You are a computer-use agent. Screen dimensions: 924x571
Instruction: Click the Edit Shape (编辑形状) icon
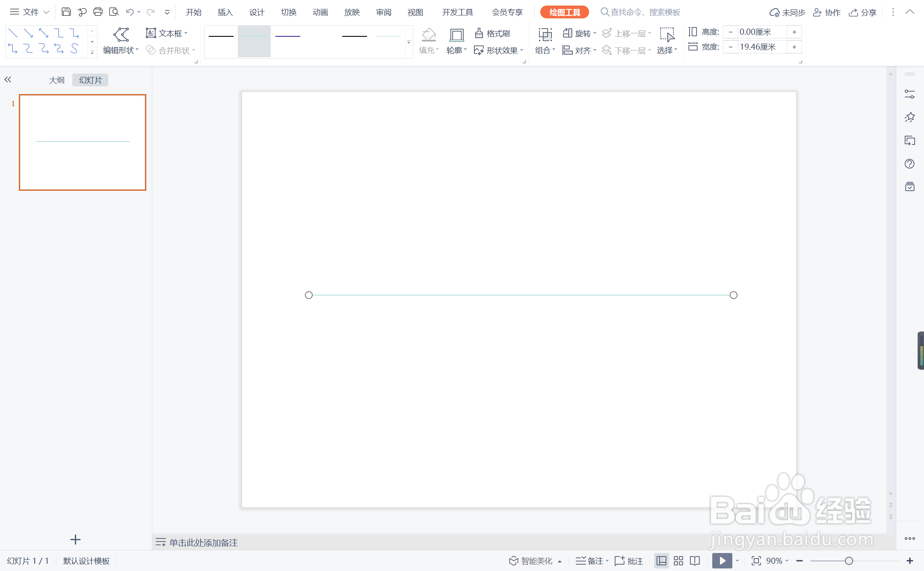click(x=121, y=35)
